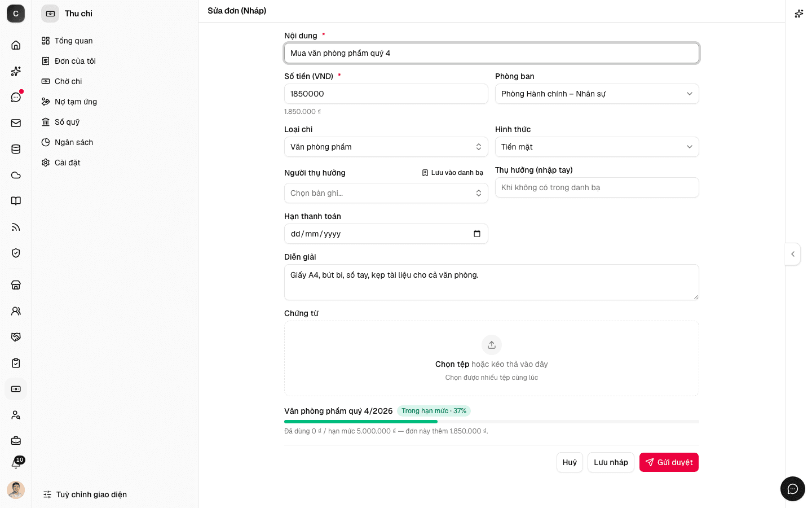Click the Lưu nháp button

tap(611, 462)
